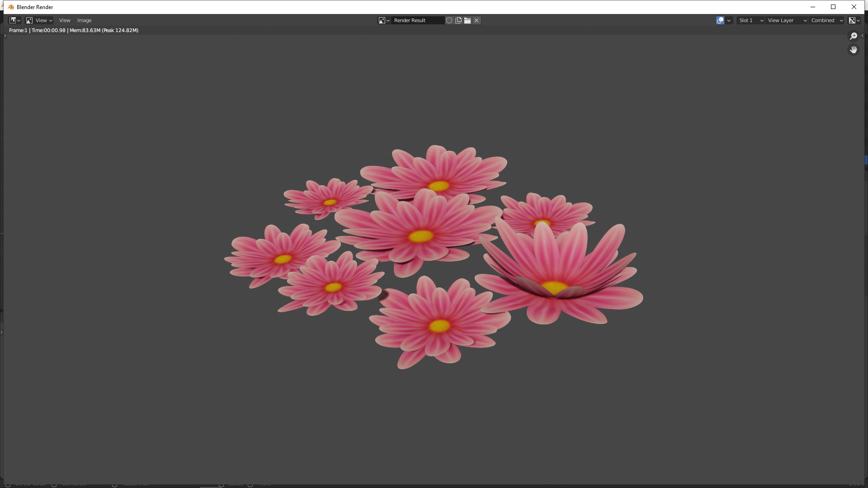The width and height of the screenshot is (868, 488).
Task: Open the Combined render pass dropdown
Action: click(826, 20)
